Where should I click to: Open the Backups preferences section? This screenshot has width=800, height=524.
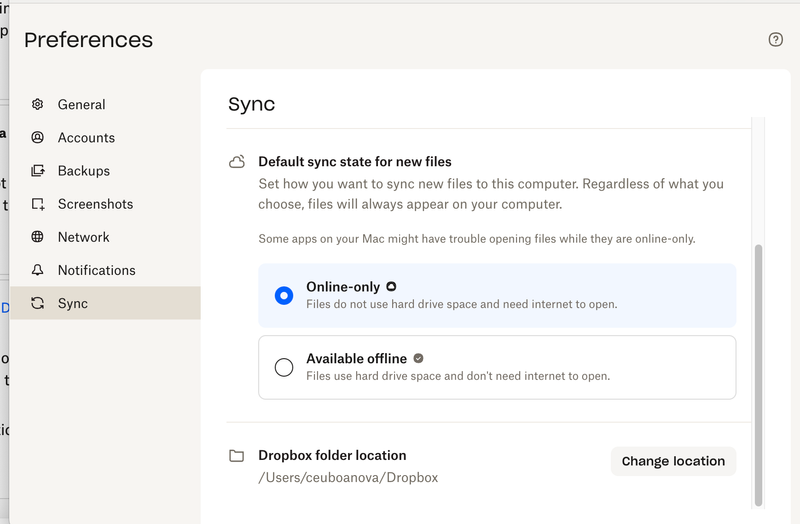pyautogui.click(x=83, y=171)
